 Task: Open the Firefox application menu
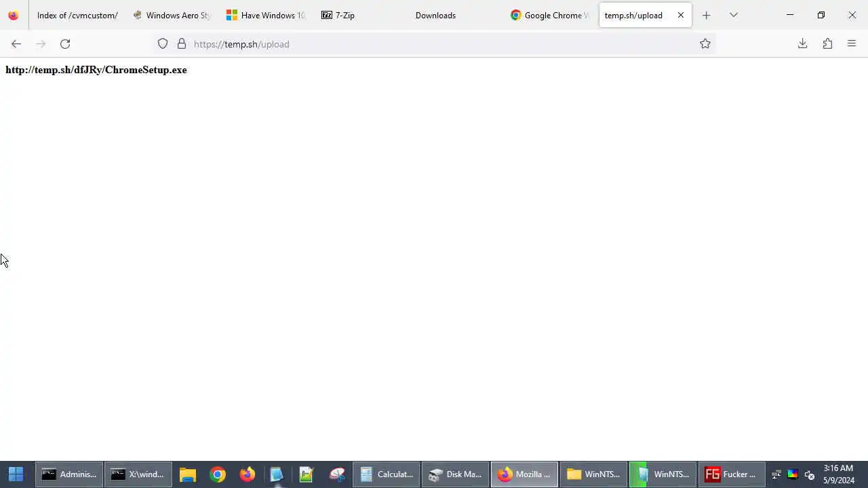[852, 44]
